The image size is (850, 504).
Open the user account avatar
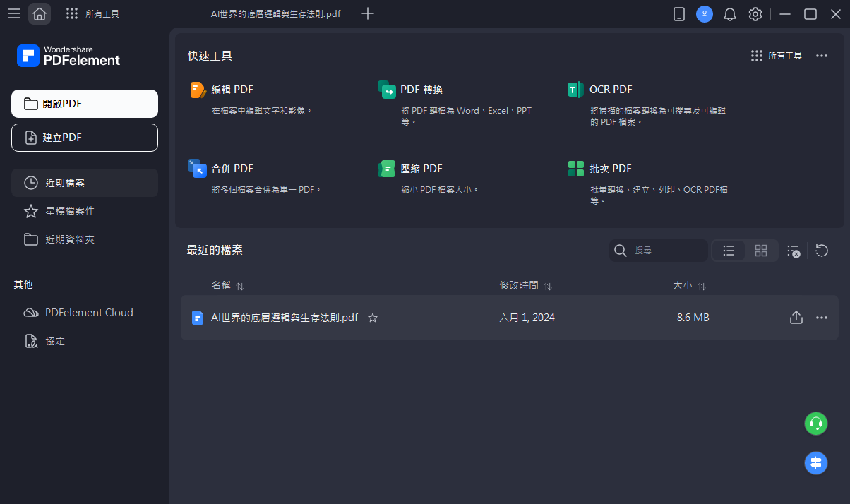705,14
